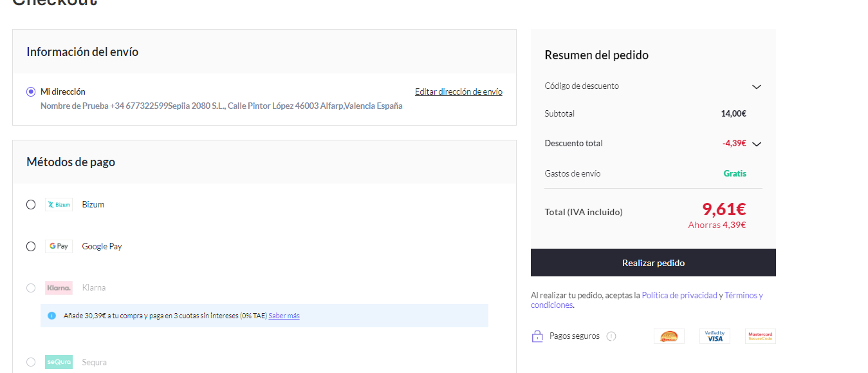Open the Política de privacidad link
This screenshot has width=868, height=373.
point(679,296)
